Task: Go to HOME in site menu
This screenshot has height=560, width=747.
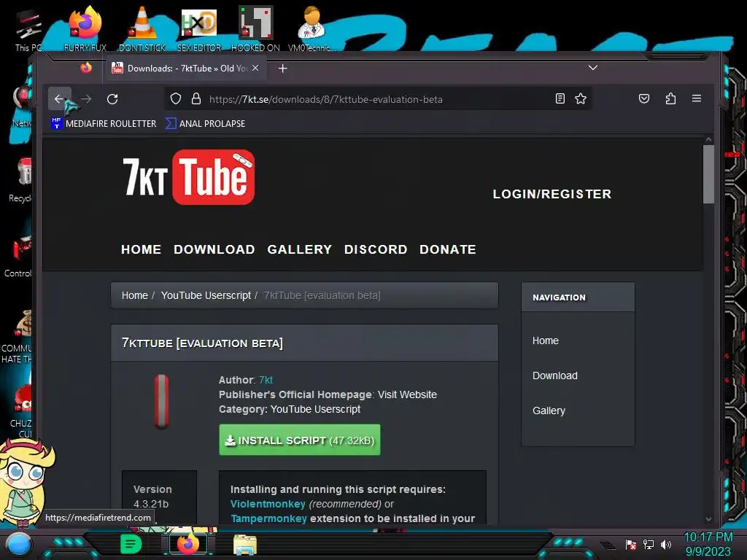Action: click(141, 249)
